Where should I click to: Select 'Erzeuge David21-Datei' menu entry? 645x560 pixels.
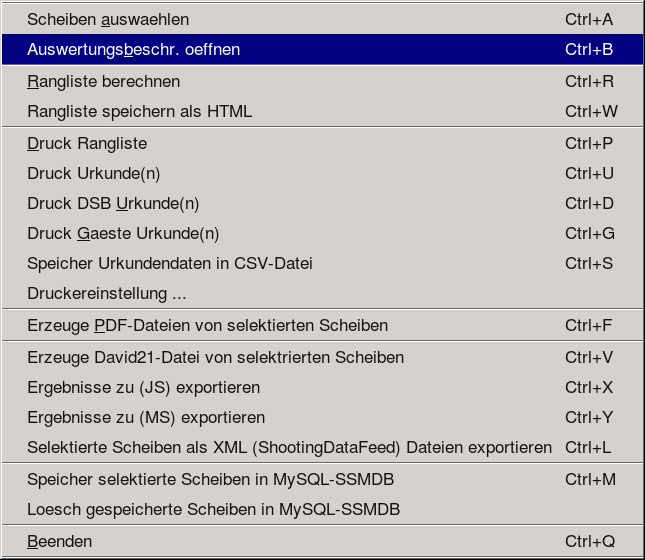pos(216,357)
